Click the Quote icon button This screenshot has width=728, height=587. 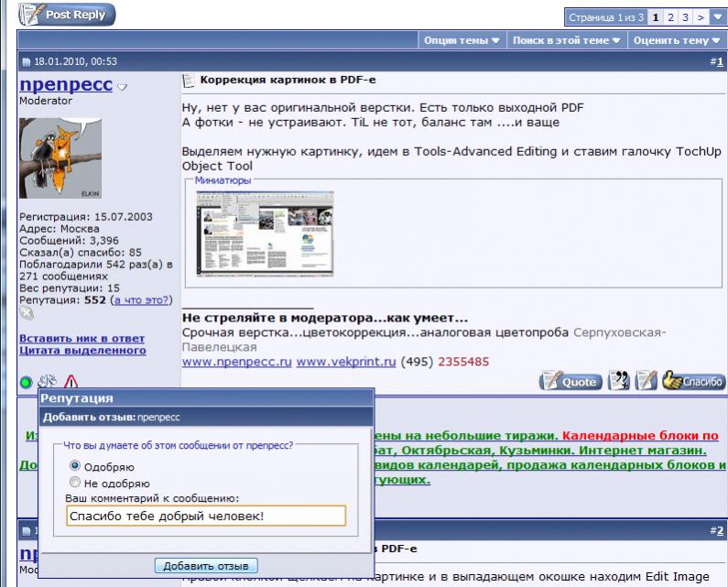[x=569, y=382]
